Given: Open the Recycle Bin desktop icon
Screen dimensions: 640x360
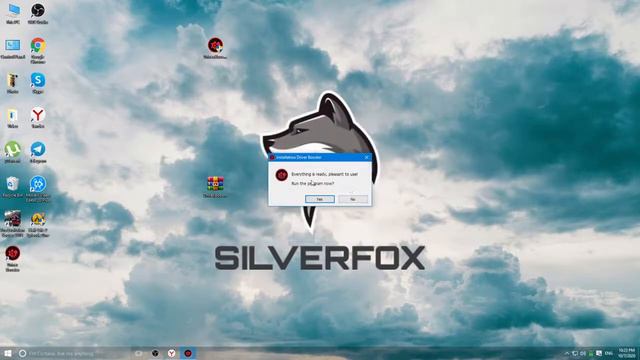Looking at the screenshot, I should point(13,187).
